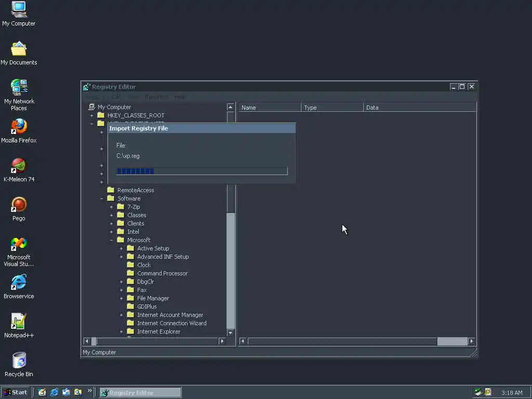The height and width of the screenshot is (399, 532).
Task: Expand the Active Setup key
Action: pyautogui.click(x=121, y=249)
